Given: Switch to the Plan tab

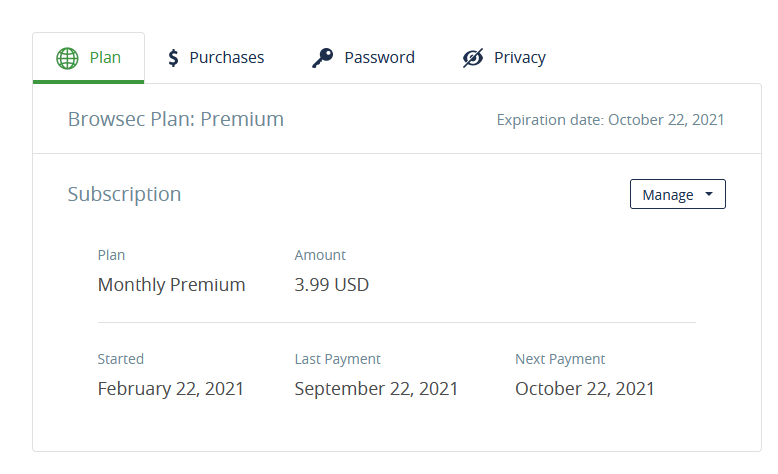Looking at the screenshot, I should pos(88,58).
